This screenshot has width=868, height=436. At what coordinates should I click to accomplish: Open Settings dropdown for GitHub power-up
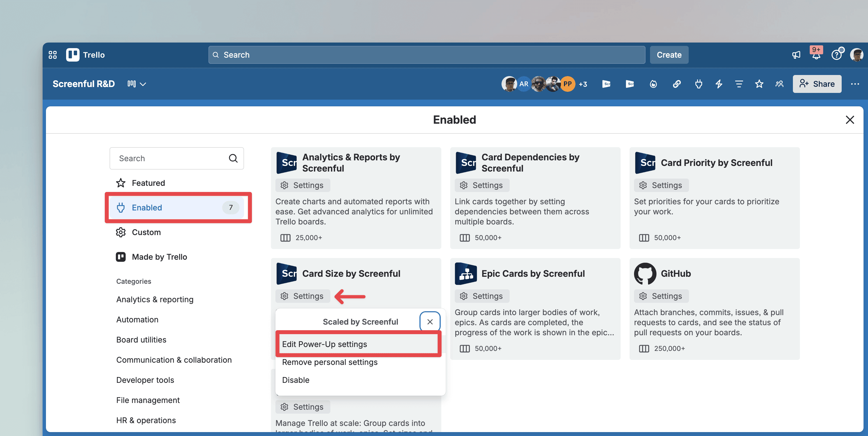(661, 296)
